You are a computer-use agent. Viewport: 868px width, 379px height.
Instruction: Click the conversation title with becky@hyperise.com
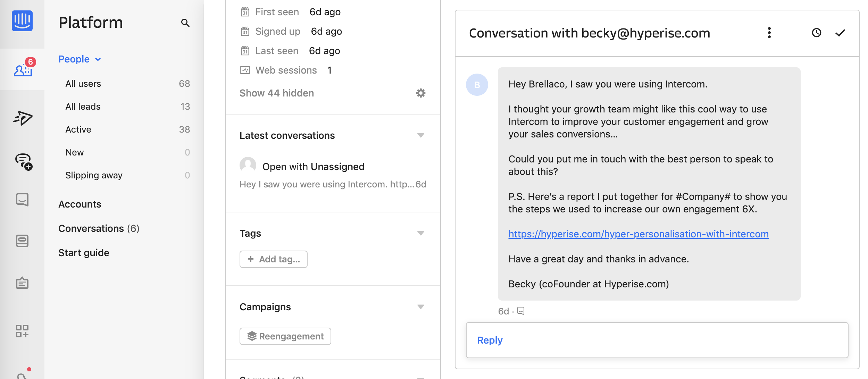[590, 33]
